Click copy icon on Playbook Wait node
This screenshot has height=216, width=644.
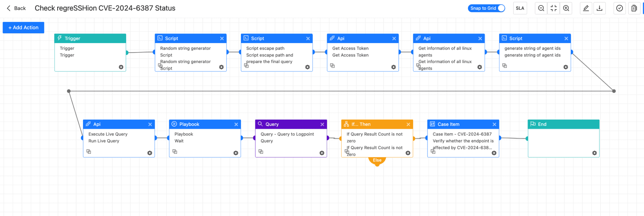175,152
